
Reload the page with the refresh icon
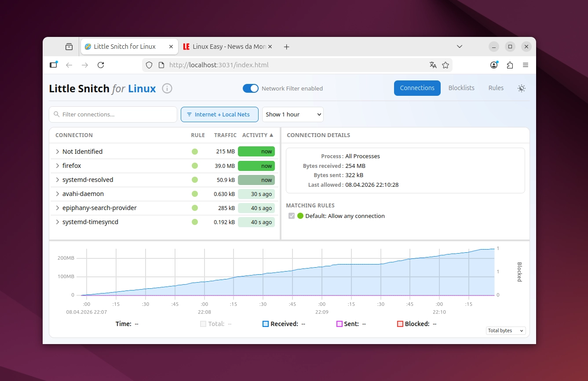pos(101,65)
